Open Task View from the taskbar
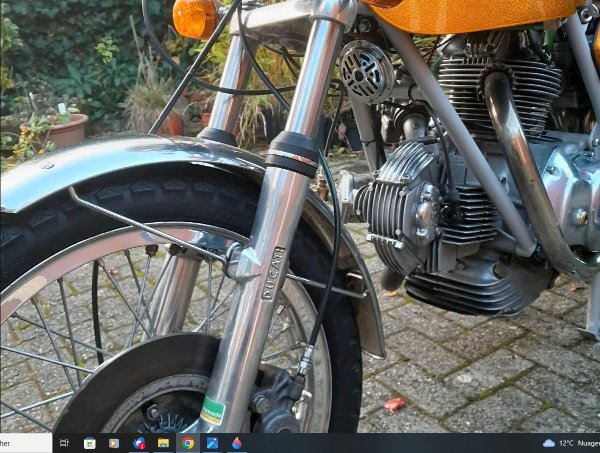 pos(64,443)
